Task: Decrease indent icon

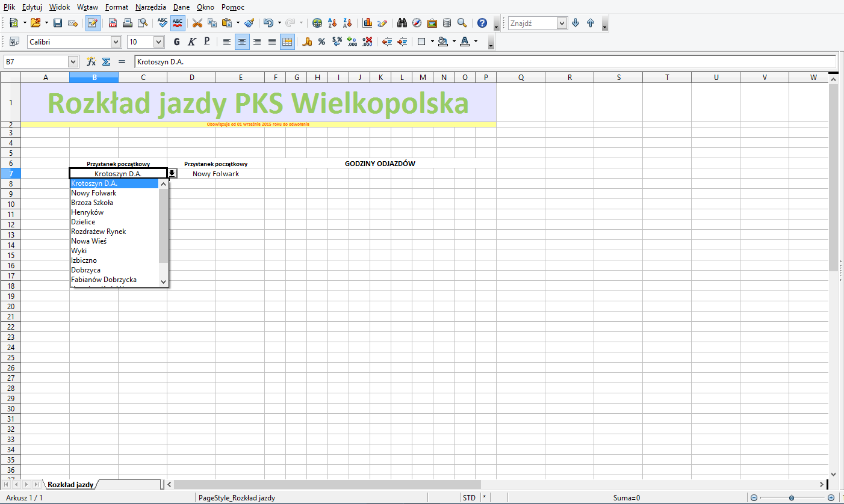Action: pos(387,41)
